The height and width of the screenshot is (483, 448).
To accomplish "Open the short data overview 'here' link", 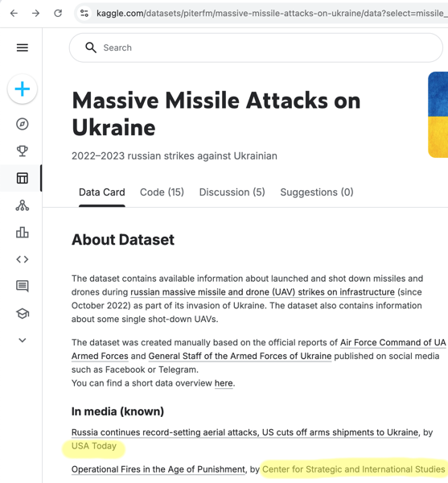I will 224,383.
